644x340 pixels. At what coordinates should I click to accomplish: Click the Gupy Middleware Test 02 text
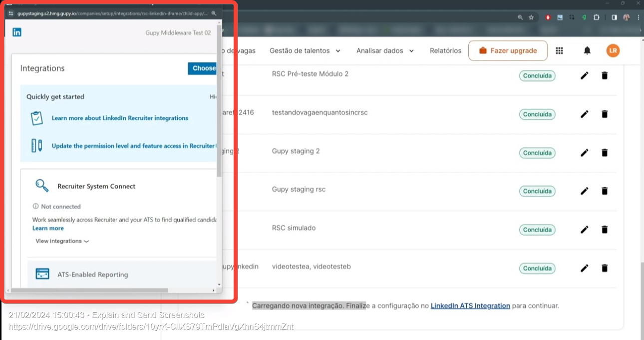pyautogui.click(x=178, y=32)
